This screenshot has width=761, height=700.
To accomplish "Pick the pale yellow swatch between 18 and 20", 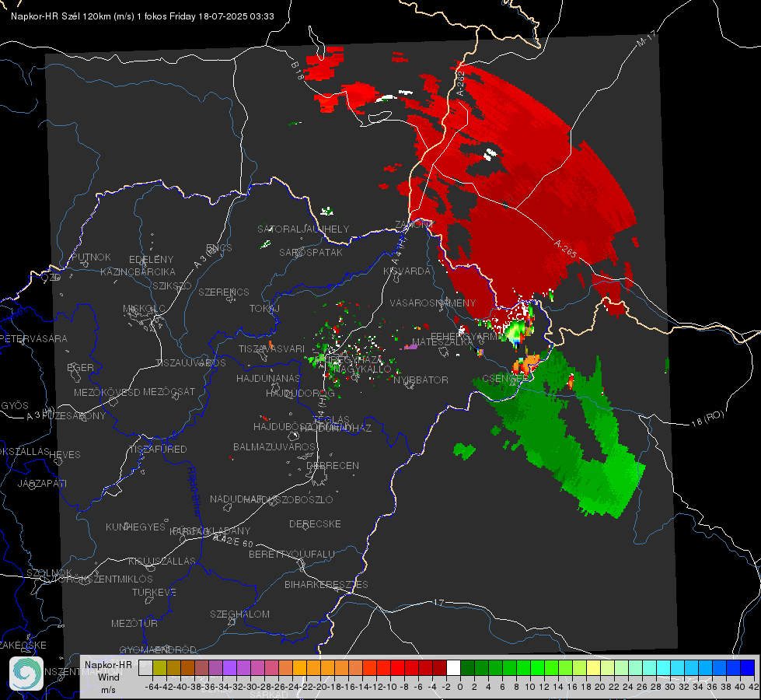I will pyautogui.click(x=594, y=668).
